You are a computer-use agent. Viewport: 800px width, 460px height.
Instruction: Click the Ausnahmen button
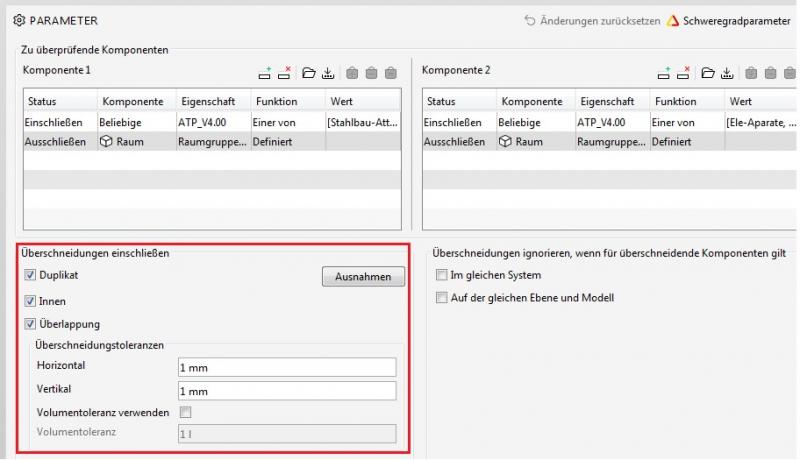tap(363, 277)
